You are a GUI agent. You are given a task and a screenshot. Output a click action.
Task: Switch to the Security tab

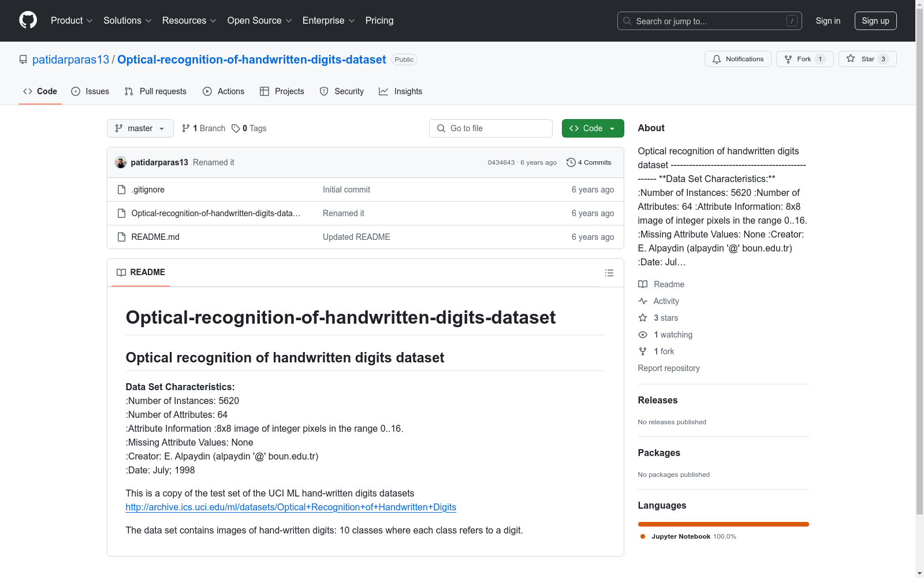[x=342, y=91]
